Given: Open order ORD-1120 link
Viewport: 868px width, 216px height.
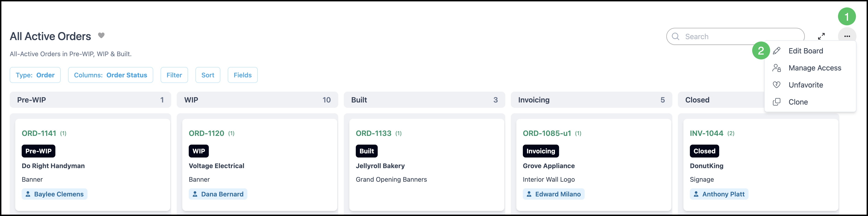Looking at the screenshot, I should (x=206, y=133).
